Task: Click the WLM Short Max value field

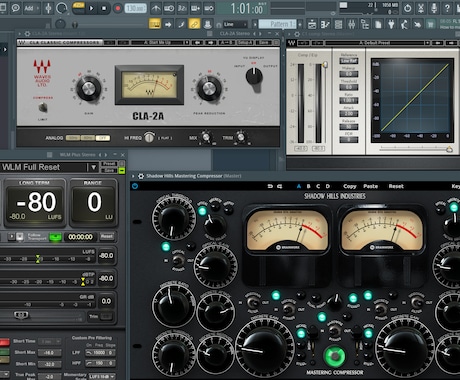Action: (x=50, y=353)
